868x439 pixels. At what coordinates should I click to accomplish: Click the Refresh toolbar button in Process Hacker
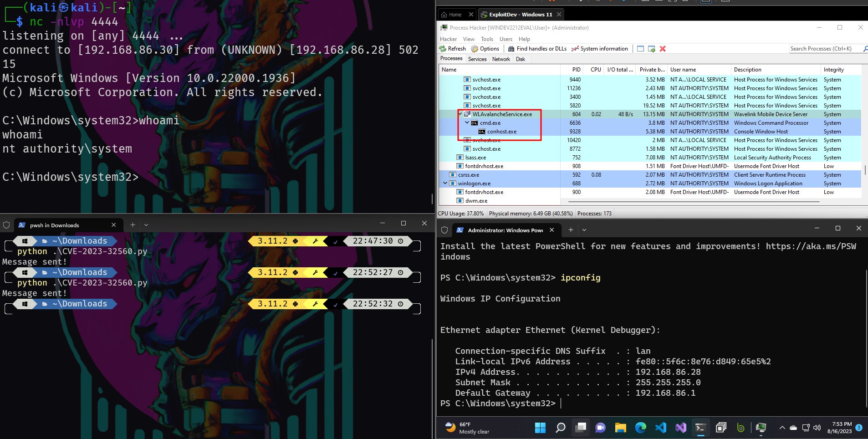pos(453,49)
